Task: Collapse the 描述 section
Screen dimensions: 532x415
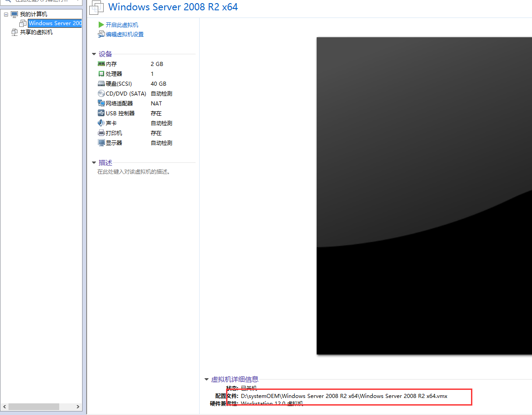Action: point(94,163)
